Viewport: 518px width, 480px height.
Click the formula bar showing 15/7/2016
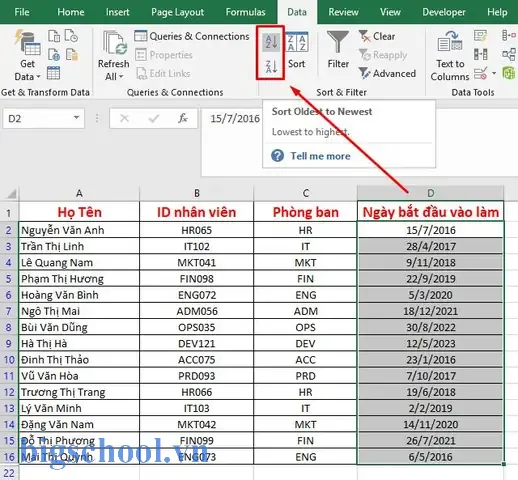[235, 118]
